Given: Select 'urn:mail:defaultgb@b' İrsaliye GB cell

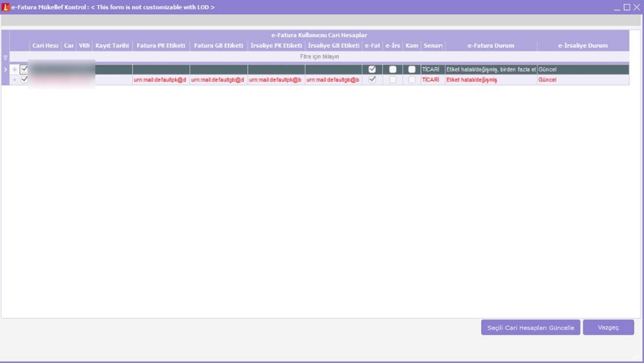Looking at the screenshot, I should [x=334, y=80].
